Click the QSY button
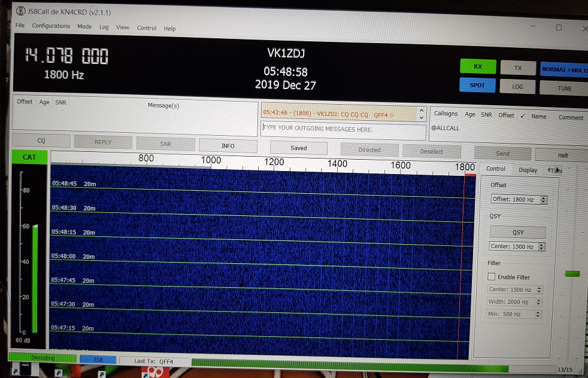The image size is (588, 378). (x=518, y=232)
